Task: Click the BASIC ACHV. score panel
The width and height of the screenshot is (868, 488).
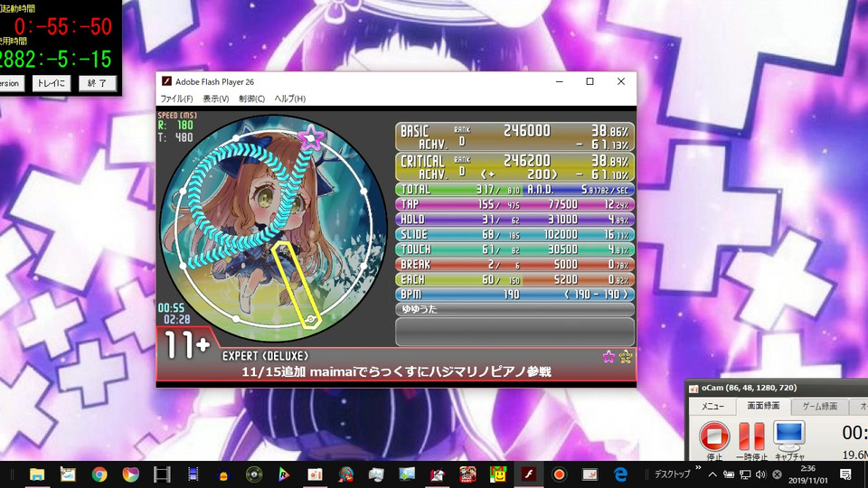Action: click(514, 136)
